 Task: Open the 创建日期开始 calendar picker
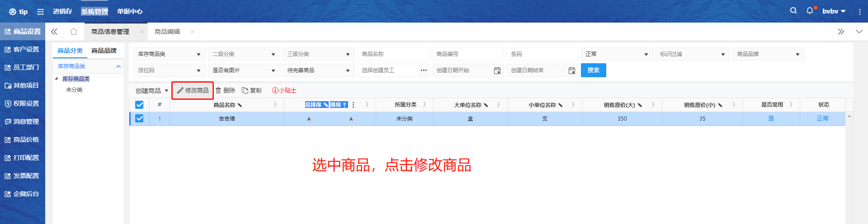click(x=497, y=70)
